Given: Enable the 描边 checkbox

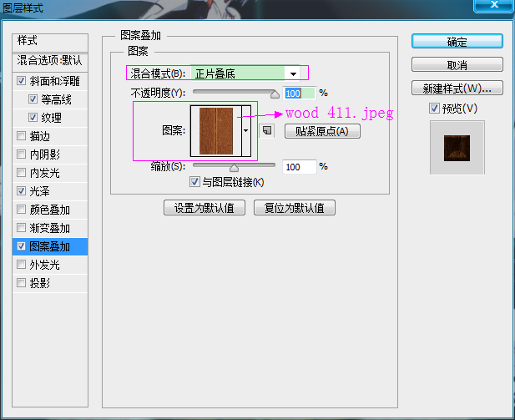Looking at the screenshot, I should click(x=22, y=136).
